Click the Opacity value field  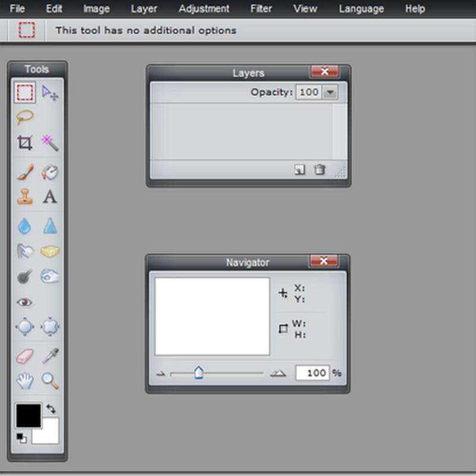point(309,92)
